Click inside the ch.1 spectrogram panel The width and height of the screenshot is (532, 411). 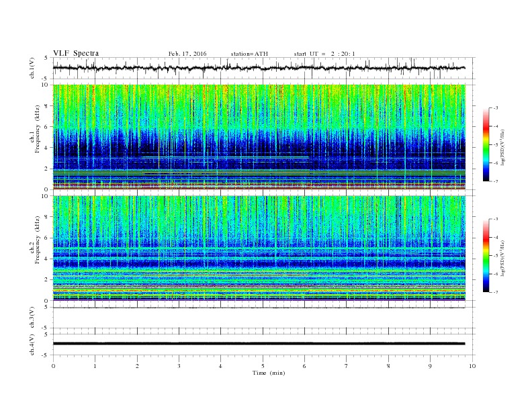(x=259, y=137)
